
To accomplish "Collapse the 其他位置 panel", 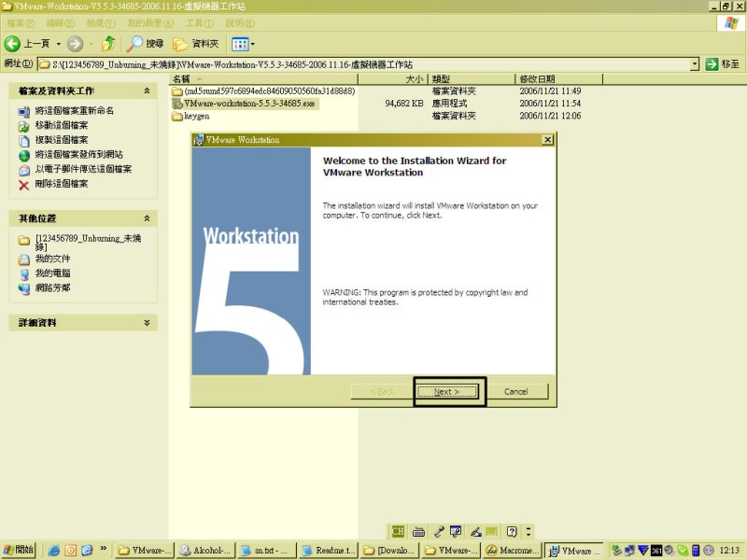I will click(x=147, y=218).
